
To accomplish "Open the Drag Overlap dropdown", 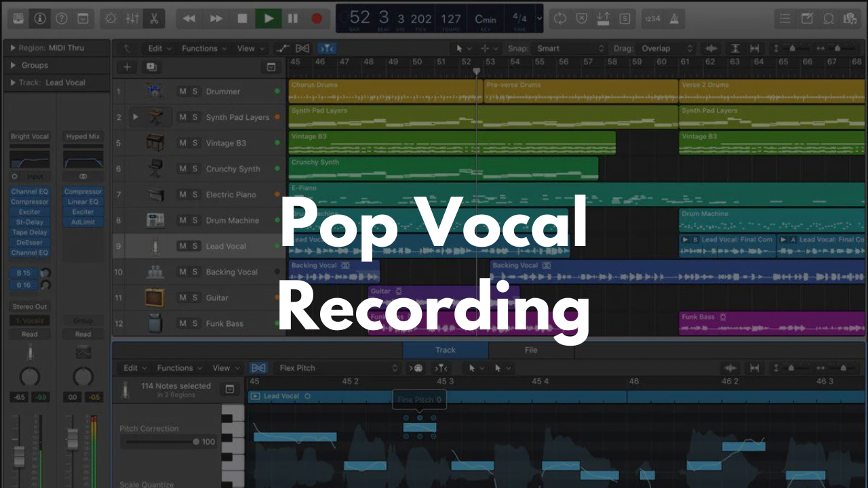I will pyautogui.click(x=656, y=48).
